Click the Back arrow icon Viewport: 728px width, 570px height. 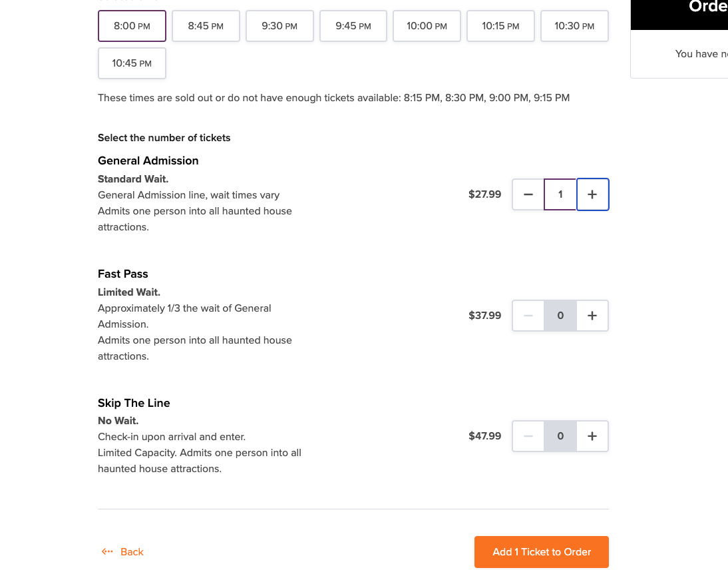107,552
